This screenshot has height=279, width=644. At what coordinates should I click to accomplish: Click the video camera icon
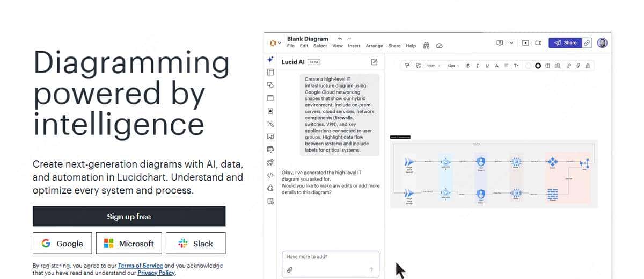(538, 43)
